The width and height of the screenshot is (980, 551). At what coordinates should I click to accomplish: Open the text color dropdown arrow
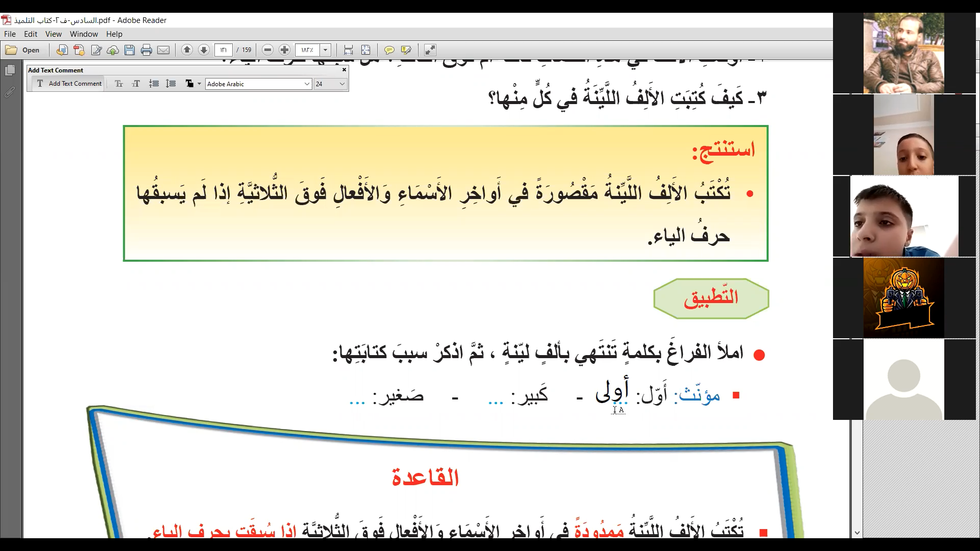199,84
